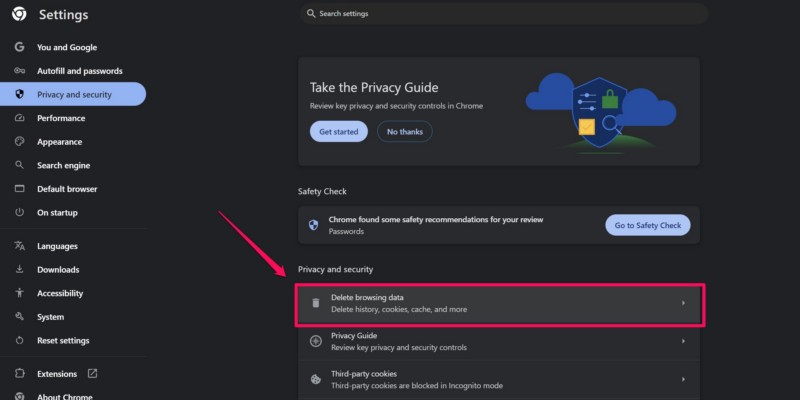Click the Languages translate icon
This screenshot has height=400, width=800.
pos(19,246)
